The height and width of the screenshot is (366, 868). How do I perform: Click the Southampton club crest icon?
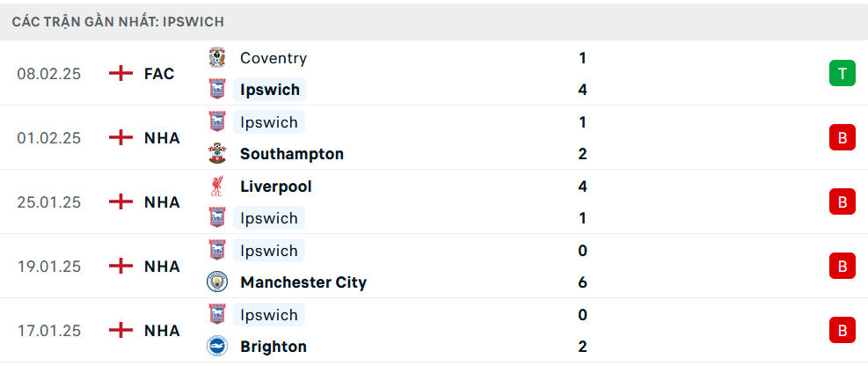[216, 154]
